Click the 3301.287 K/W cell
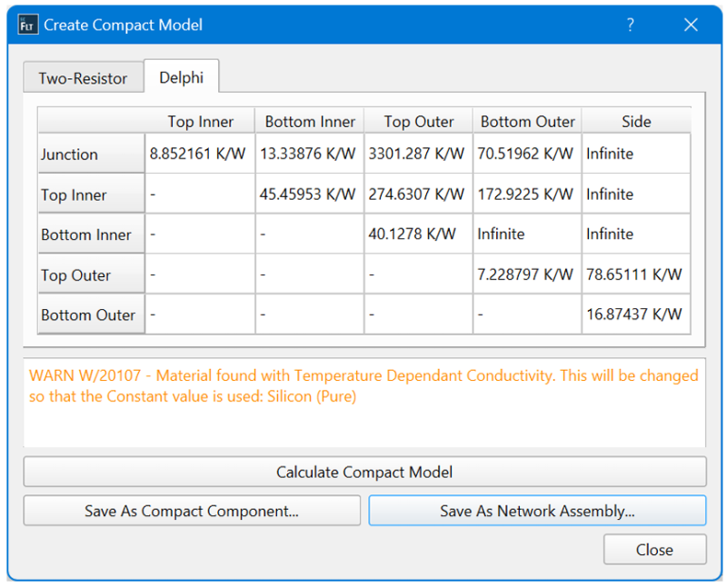The width and height of the screenshot is (727, 588). click(x=419, y=154)
